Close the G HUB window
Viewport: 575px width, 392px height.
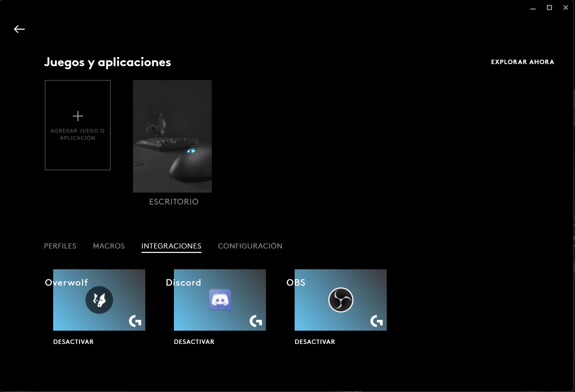pos(566,7)
